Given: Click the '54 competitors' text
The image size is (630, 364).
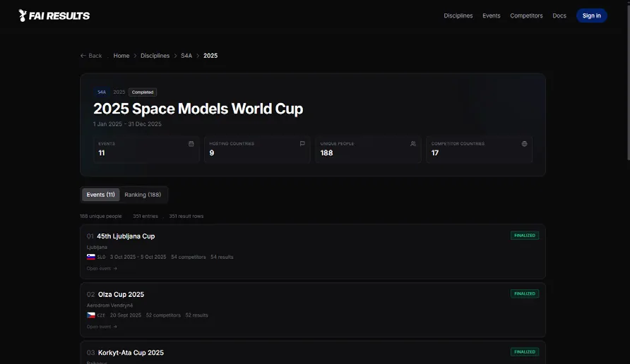Looking at the screenshot, I should click(189, 257).
